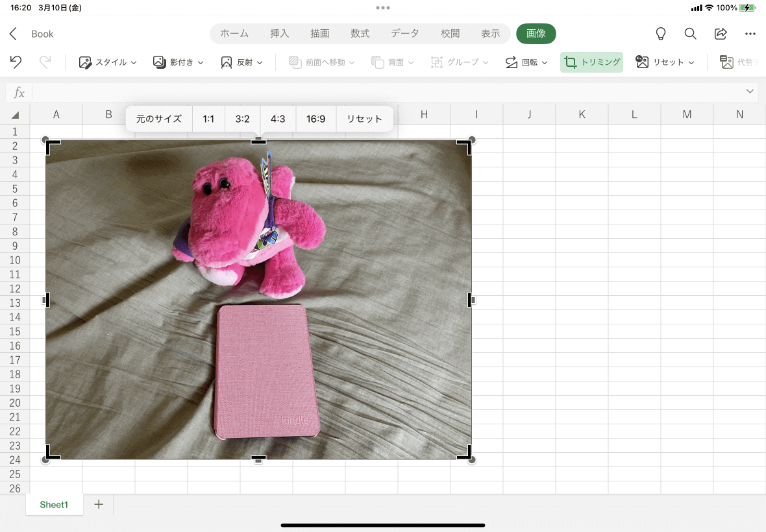Switch to the 数式 tab

coord(360,34)
